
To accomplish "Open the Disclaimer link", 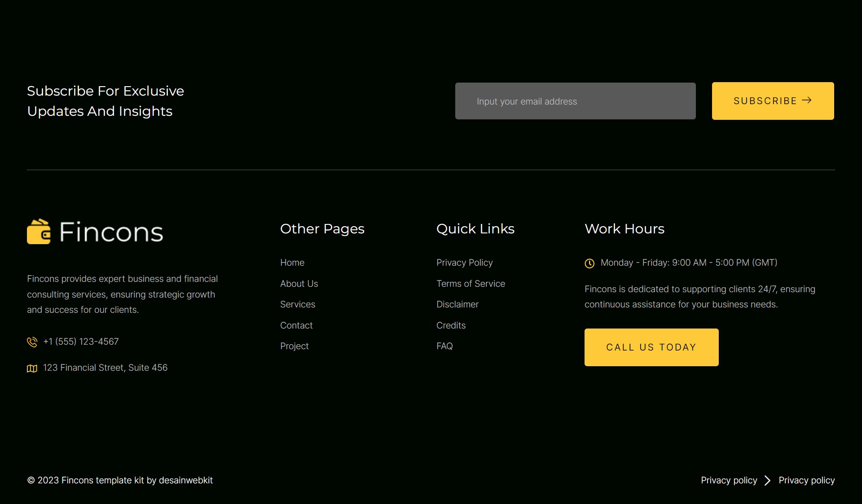I will coord(457,304).
